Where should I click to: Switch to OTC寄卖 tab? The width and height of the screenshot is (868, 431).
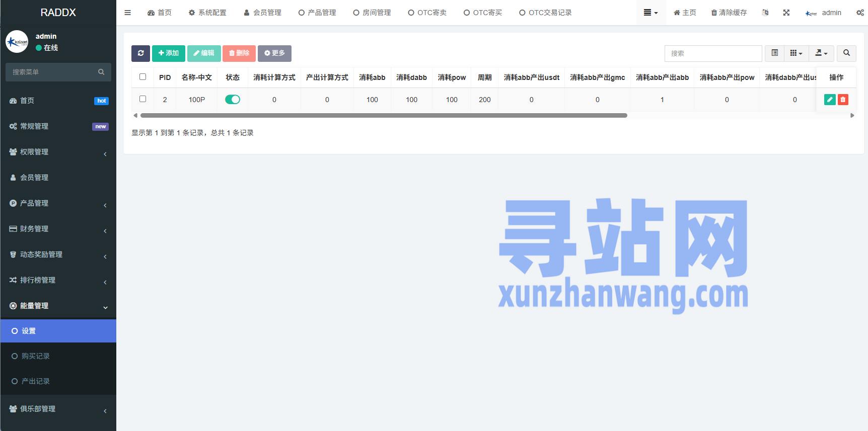pyautogui.click(x=427, y=13)
